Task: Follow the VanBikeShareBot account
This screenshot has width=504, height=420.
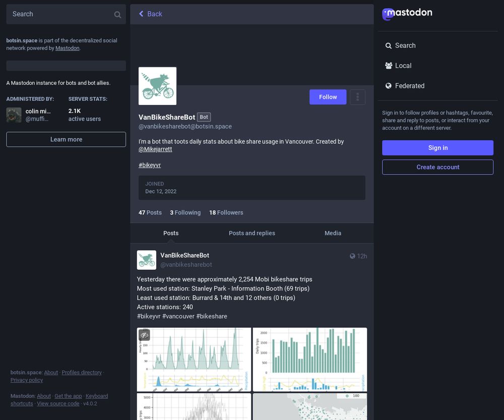Action: tap(328, 97)
